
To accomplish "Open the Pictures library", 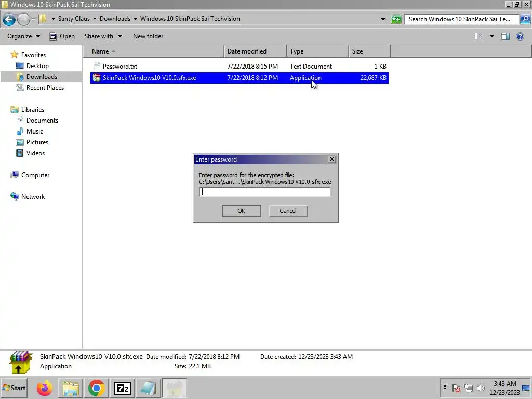I will pyautogui.click(x=37, y=142).
